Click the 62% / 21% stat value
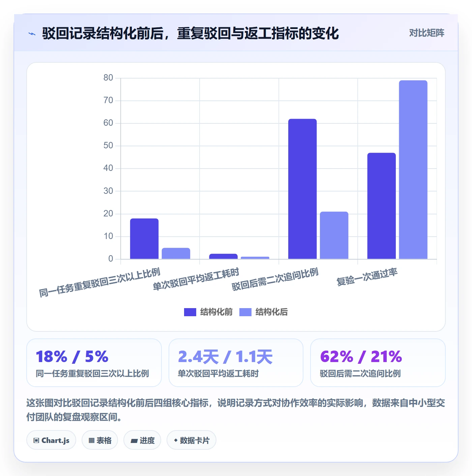 361,357
